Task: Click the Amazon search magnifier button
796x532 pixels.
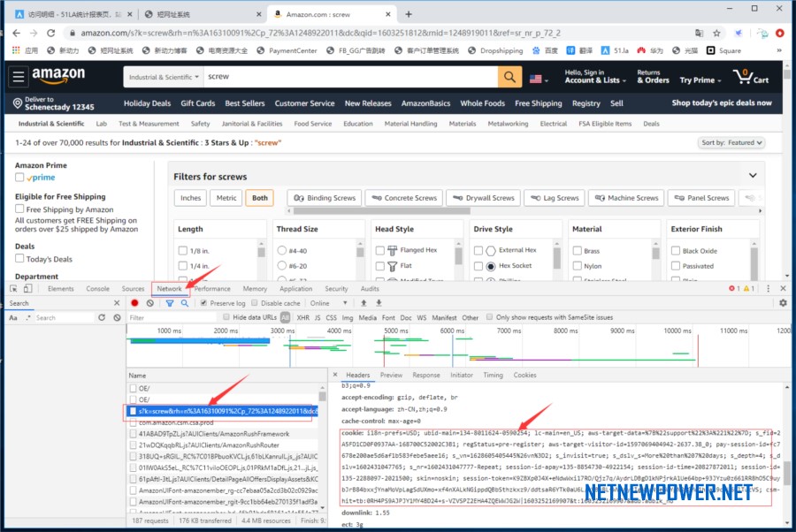Action: (x=509, y=77)
